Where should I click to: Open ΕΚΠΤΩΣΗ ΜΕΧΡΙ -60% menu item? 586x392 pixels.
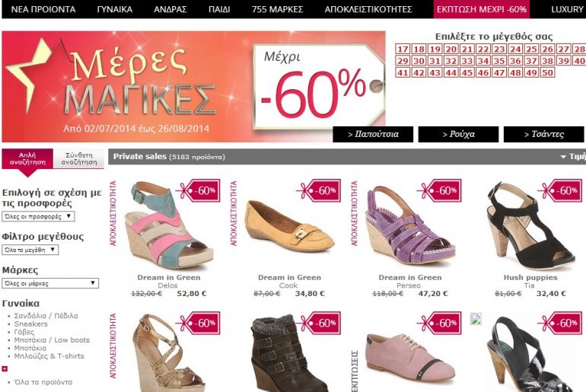coord(481,9)
